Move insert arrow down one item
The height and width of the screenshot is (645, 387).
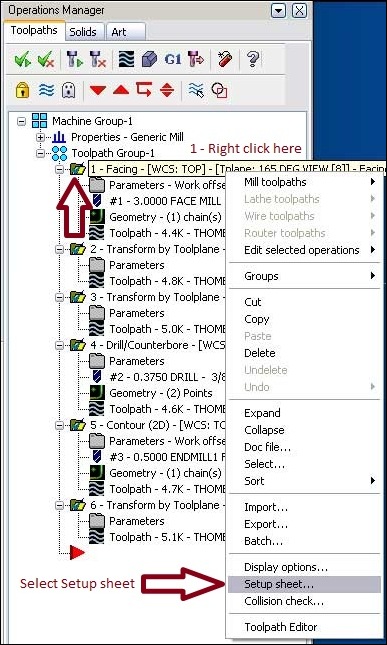(x=98, y=90)
